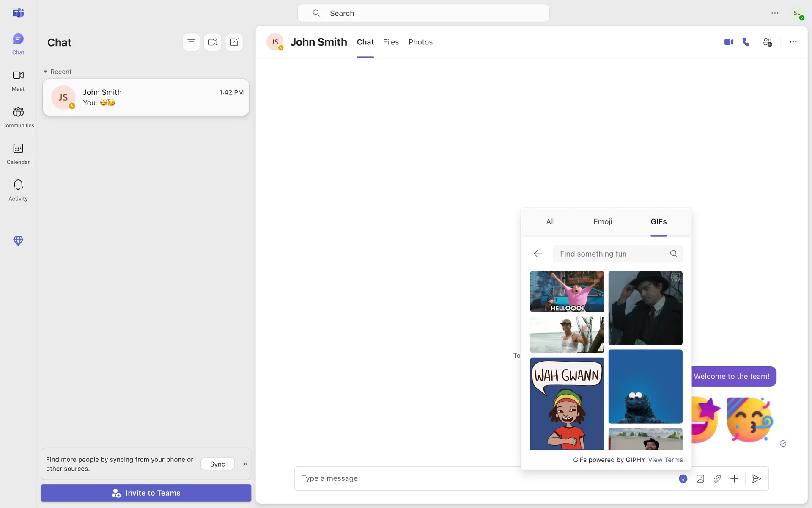Open chat filter options
Screen dimensions: 812x508
[x=191, y=42]
